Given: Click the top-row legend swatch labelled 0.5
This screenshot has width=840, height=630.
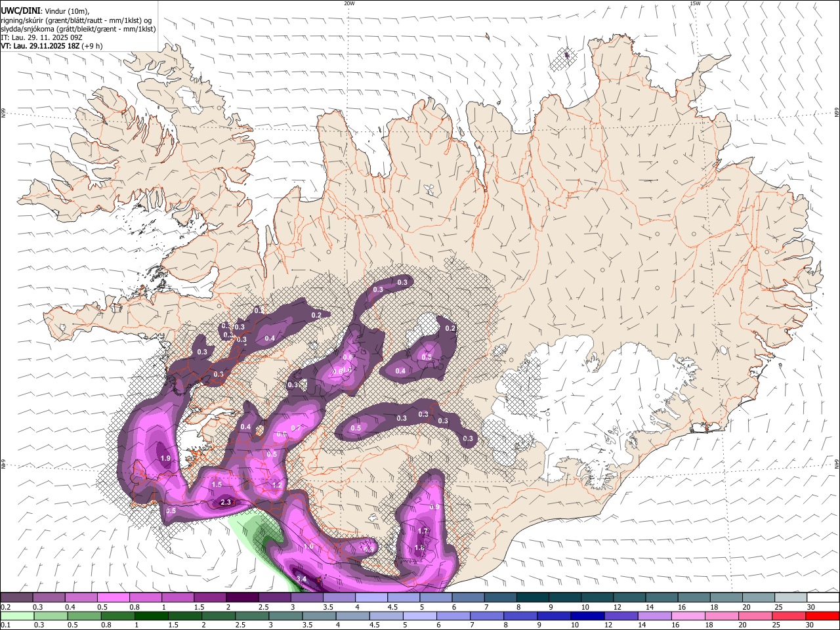Looking at the screenshot, I should coord(113,598).
